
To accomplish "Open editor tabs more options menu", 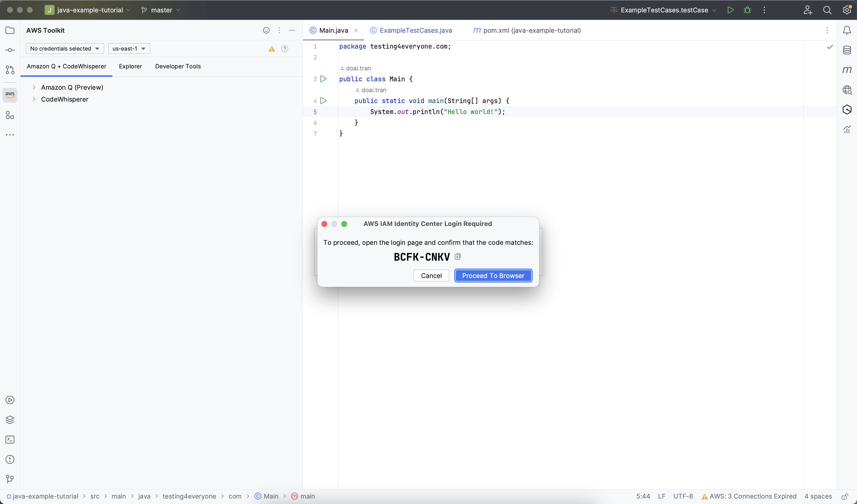I will pyautogui.click(x=827, y=30).
